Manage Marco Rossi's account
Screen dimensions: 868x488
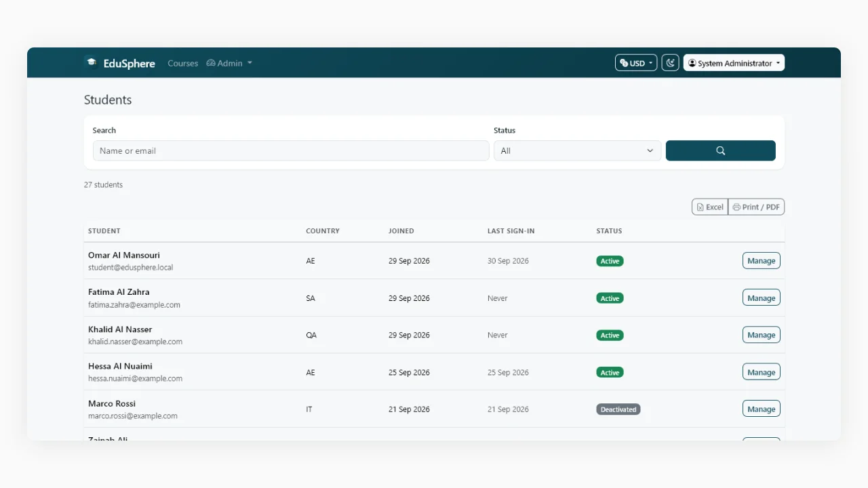761,409
